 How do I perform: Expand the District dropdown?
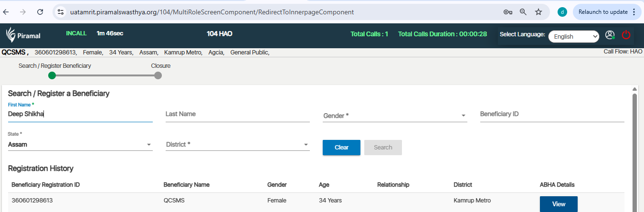[237, 144]
